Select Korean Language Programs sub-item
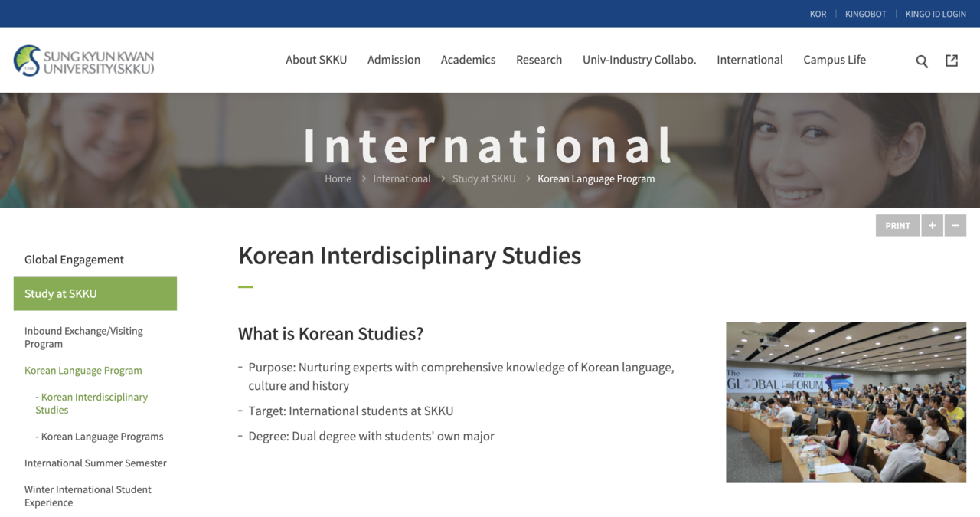Screen dimensions: 980x517 102,437
